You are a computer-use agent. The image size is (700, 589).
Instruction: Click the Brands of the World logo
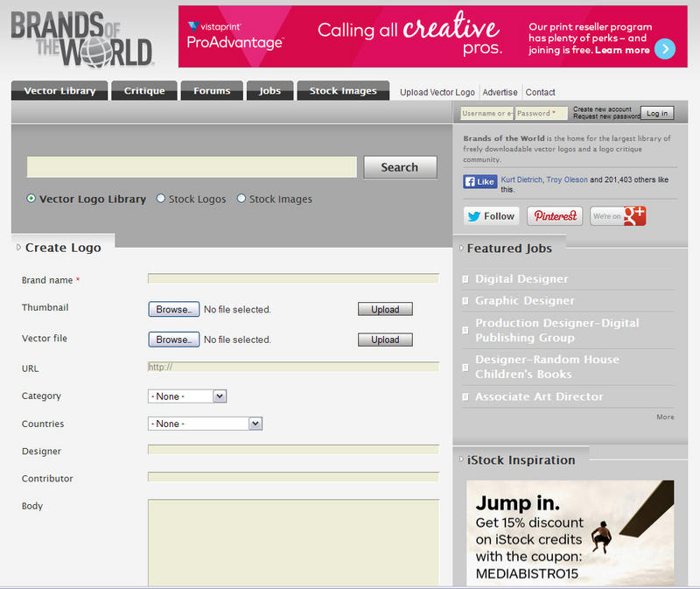[x=81, y=39]
